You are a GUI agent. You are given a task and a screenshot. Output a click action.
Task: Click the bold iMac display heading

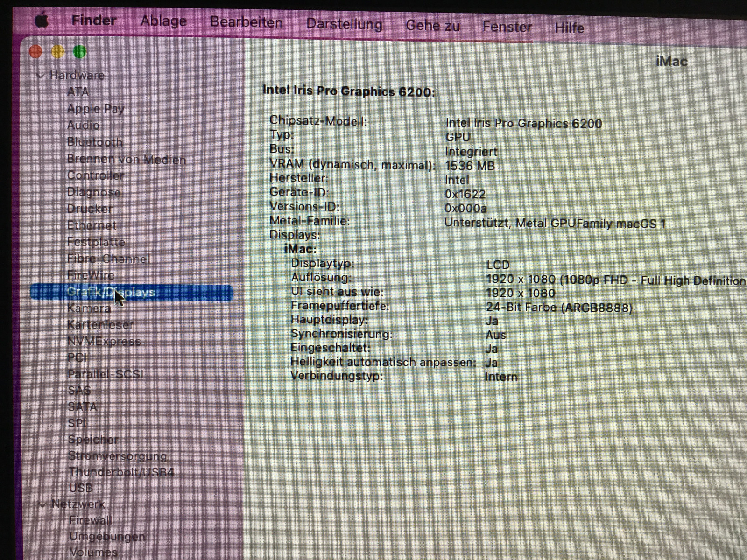(300, 249)
